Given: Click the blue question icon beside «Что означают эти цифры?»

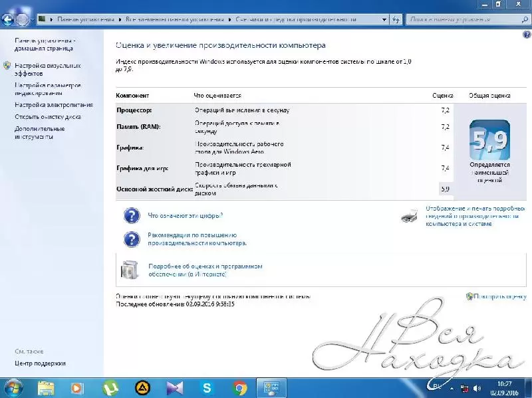Looking at the screenshot, I should (x=132, y=215).
